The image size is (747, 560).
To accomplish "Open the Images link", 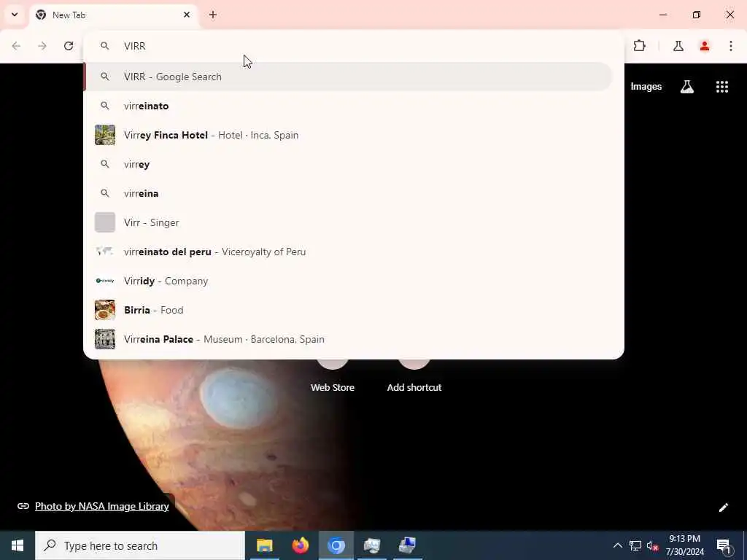I will (646, 87).
